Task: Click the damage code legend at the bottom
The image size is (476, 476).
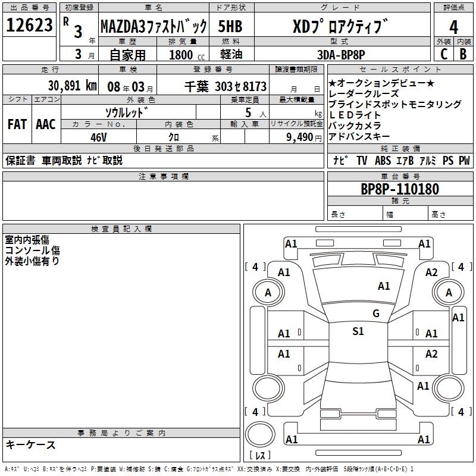Action: (x=209, y=469)
